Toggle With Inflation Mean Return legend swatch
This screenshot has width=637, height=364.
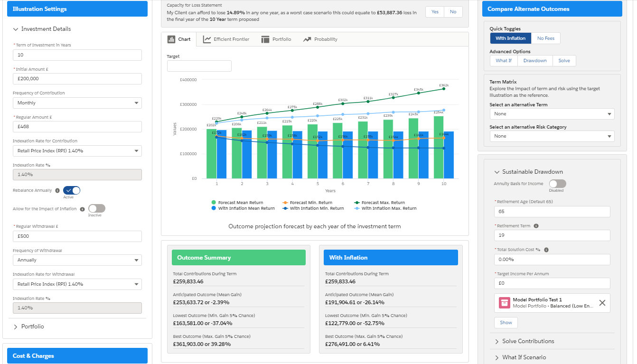214,208
